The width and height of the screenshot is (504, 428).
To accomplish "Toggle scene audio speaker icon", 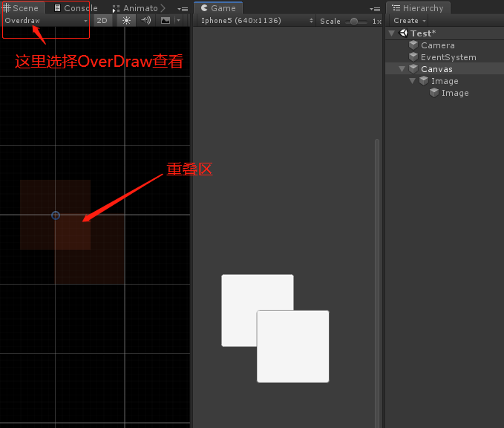I will tap(146, 21).
